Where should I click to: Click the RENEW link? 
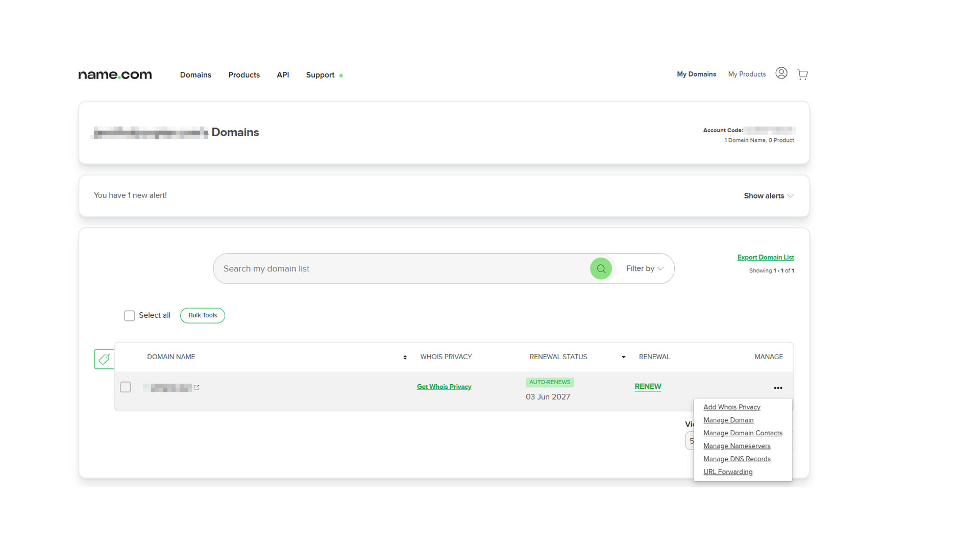(648, 387)
